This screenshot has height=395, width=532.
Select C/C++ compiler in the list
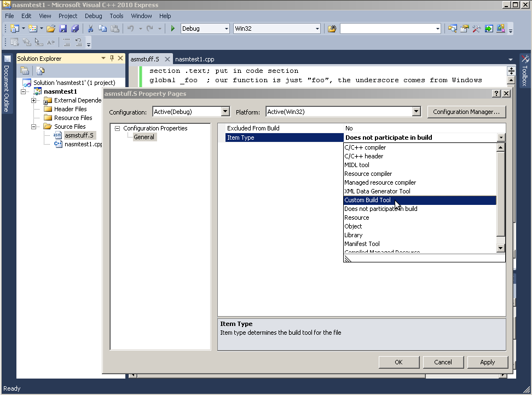click(x=420, y=147)
